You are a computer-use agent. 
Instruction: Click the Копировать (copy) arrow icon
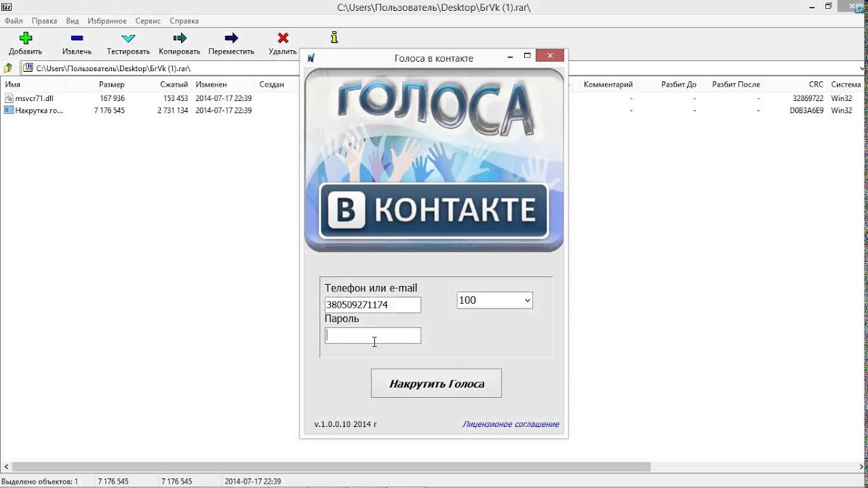coord(180,38)
